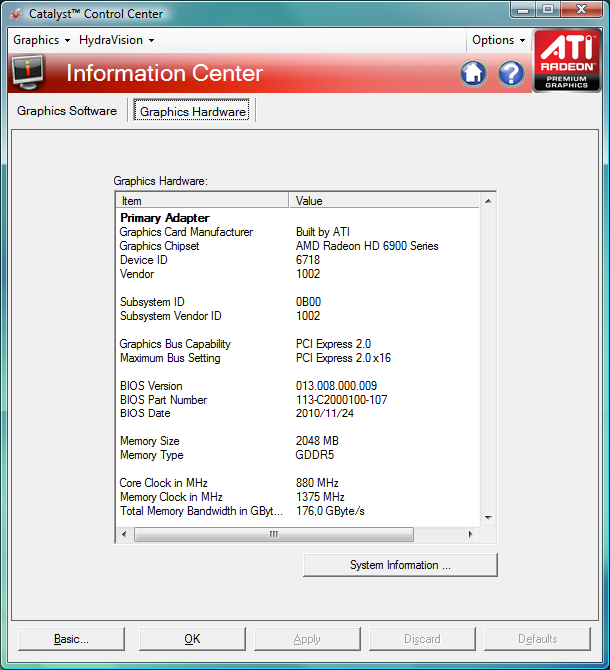Confirm with the OK button
This screenshot has width=610, height=670.
pos(192,639)
